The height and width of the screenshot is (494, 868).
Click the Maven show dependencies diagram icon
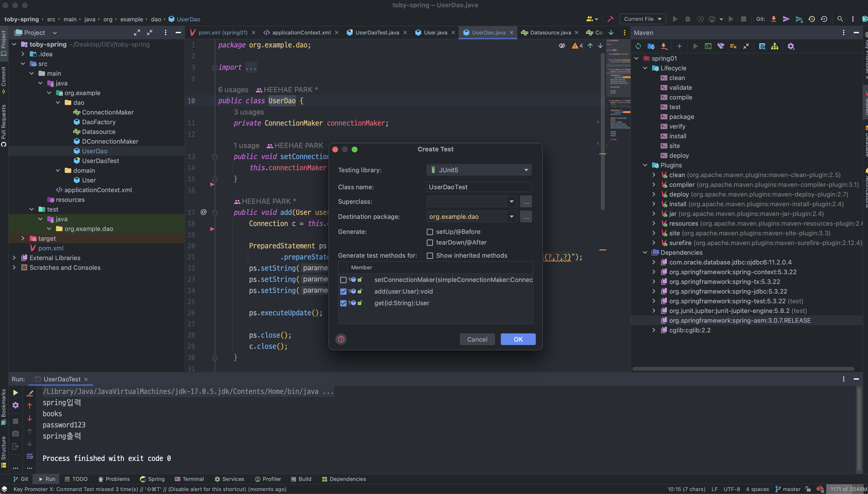pos(774,46)
